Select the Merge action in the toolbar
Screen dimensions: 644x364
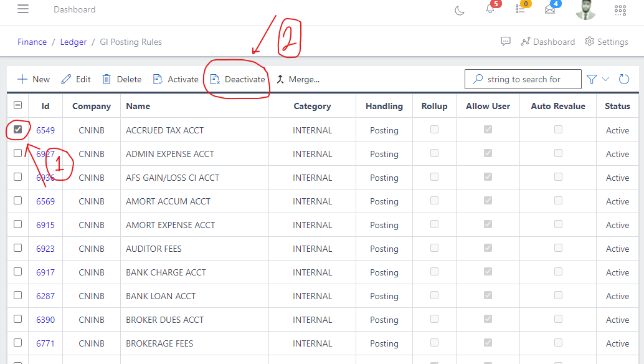298,79
